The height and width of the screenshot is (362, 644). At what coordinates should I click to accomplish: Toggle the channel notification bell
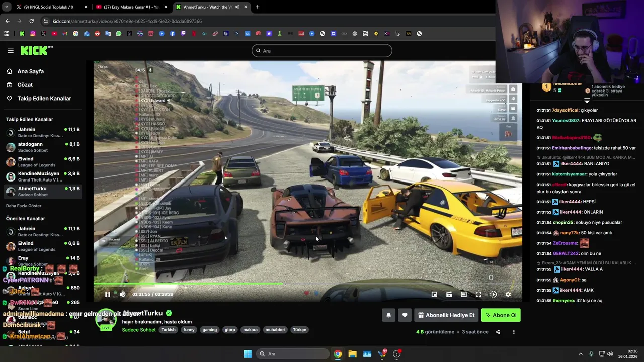[x=388, y=315]
